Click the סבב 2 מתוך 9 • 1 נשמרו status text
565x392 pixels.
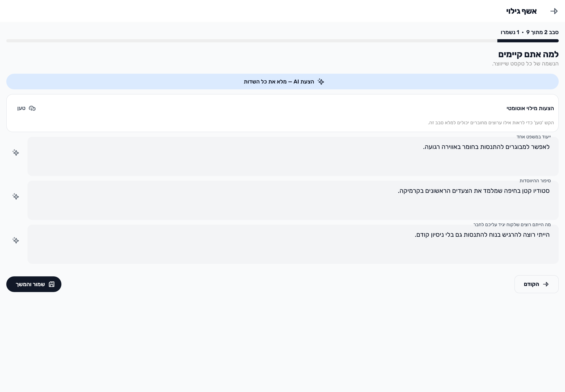click(x=530, y=32)
